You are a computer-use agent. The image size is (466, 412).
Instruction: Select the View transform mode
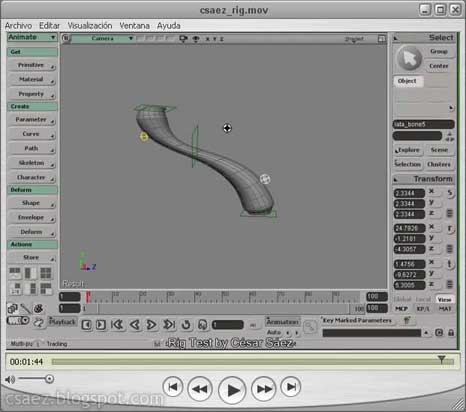click(444, 299)
